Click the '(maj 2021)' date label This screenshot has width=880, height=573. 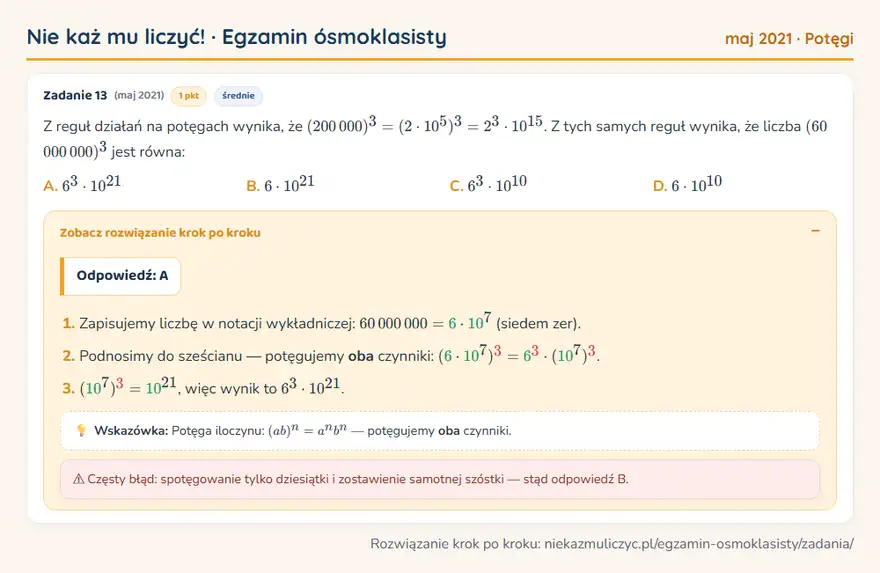pos(139,95)
